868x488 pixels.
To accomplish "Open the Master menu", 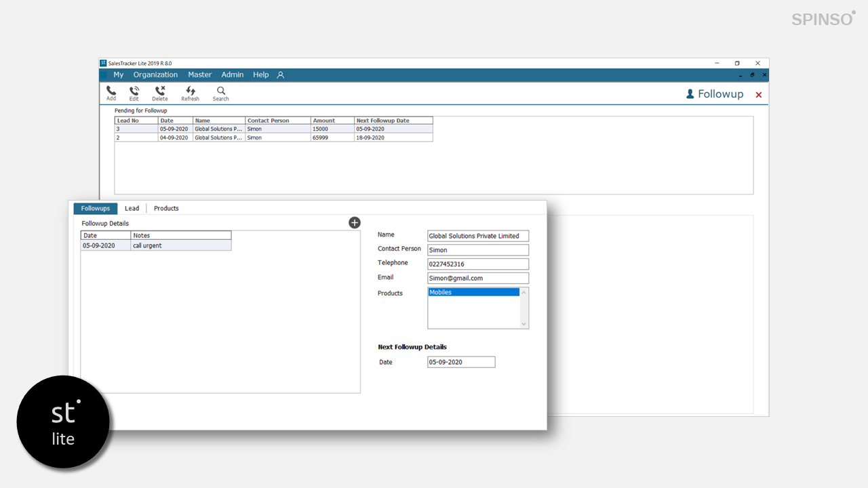I will [200, 75].
